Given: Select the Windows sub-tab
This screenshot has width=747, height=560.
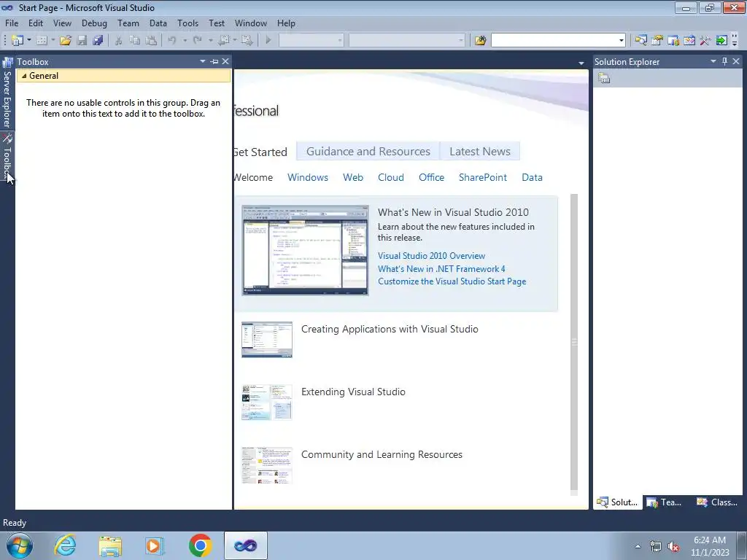Looking at the screenshot, I should point(308,178).
